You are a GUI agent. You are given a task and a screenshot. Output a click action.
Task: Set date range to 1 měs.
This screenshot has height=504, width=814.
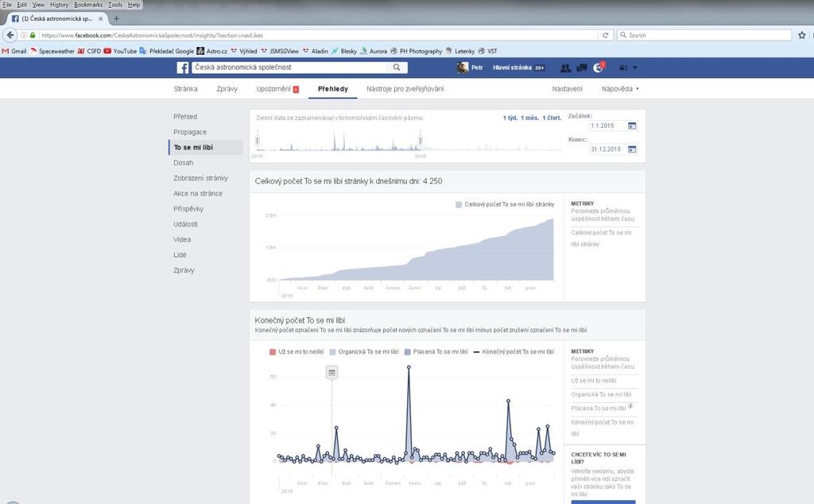[530, 118]
